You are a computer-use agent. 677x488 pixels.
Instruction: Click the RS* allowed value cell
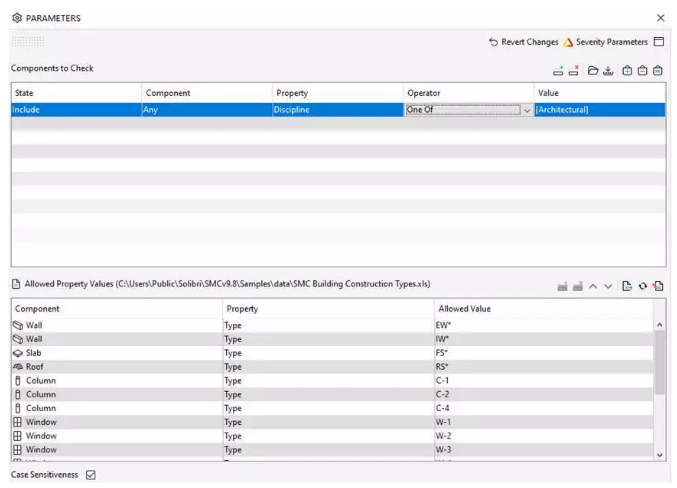pyautogui.click(x=544, y=367)
